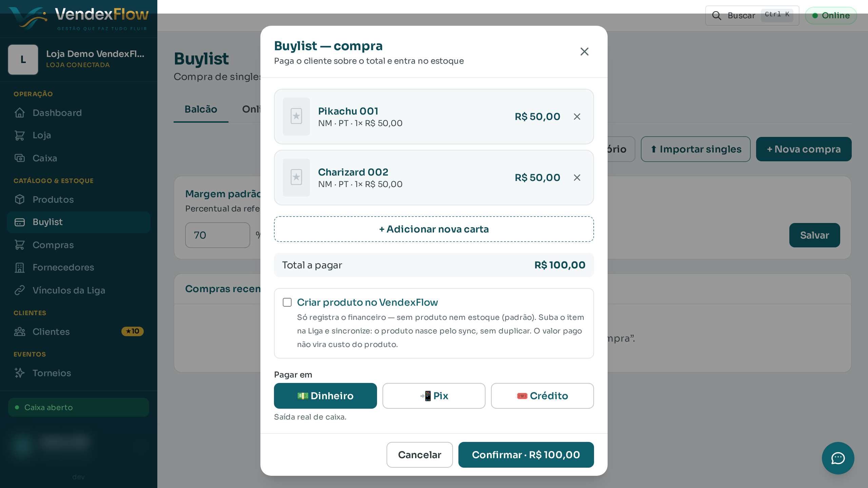The image size is (868, 488).
Task: Open Loja in the sidebar
Action: 79,135
